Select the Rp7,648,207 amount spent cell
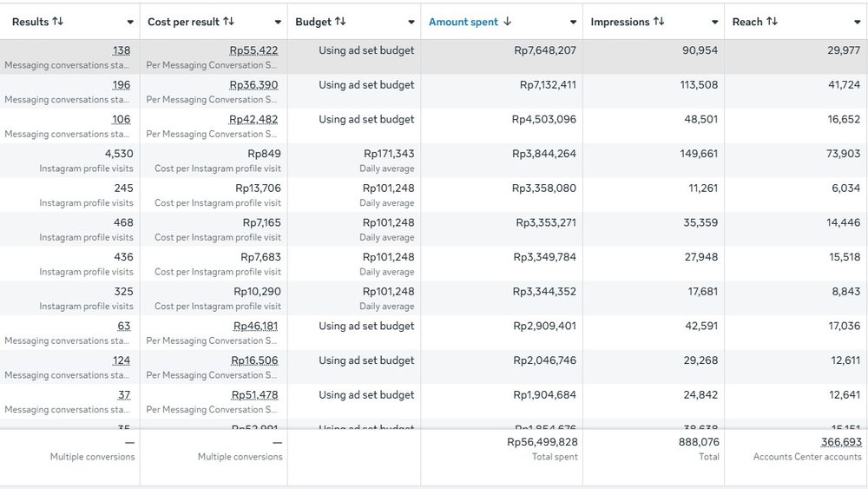The height and width of the screenshot is (489, 868). coord(502,56)
